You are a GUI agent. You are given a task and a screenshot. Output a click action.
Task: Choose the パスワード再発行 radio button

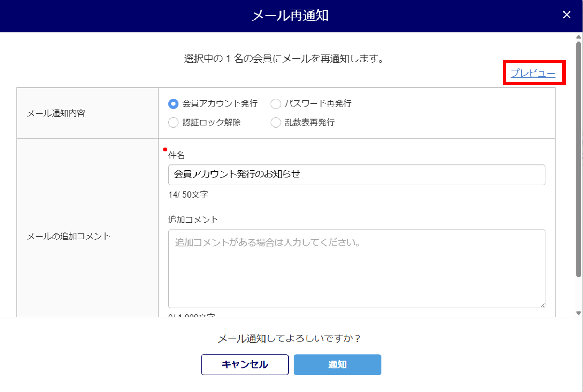[276, 104]
